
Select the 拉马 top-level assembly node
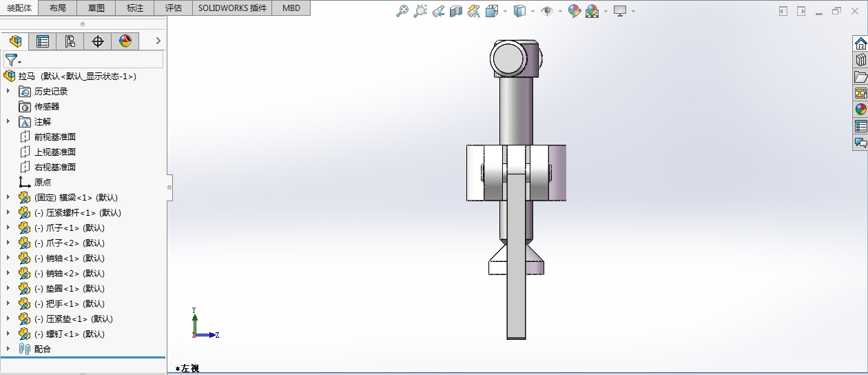70,77
